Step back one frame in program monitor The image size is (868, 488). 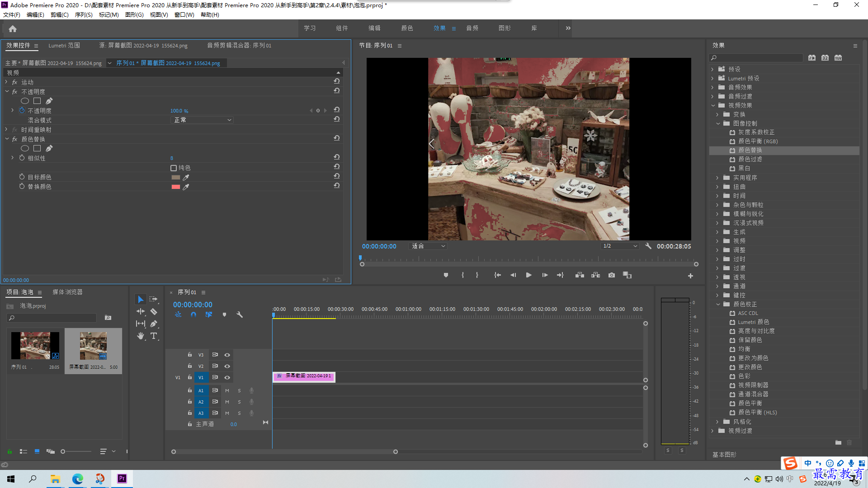pos(513,275)
